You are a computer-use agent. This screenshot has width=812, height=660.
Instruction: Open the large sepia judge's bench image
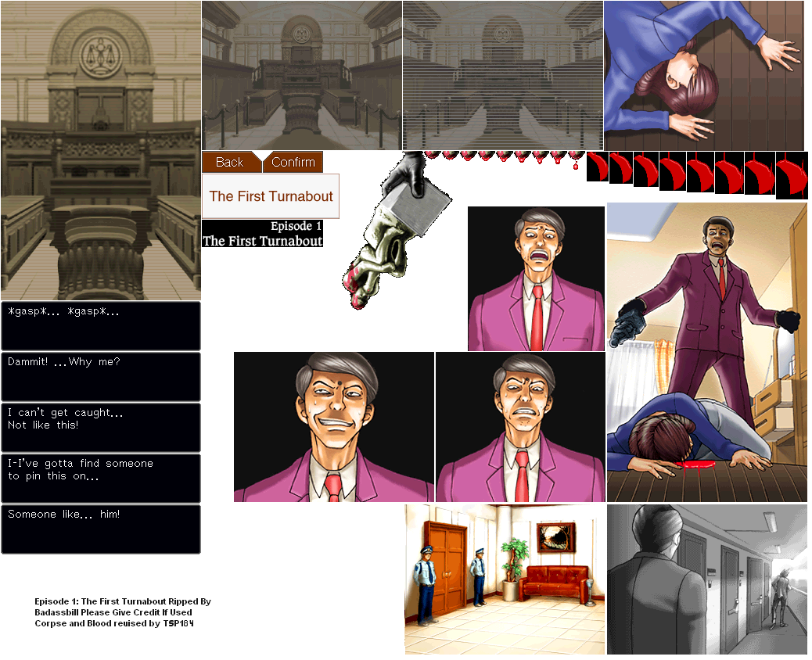coord(101,150)
